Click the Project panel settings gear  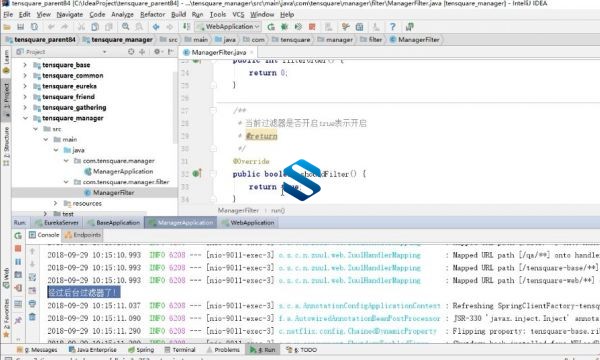point(157,52)
